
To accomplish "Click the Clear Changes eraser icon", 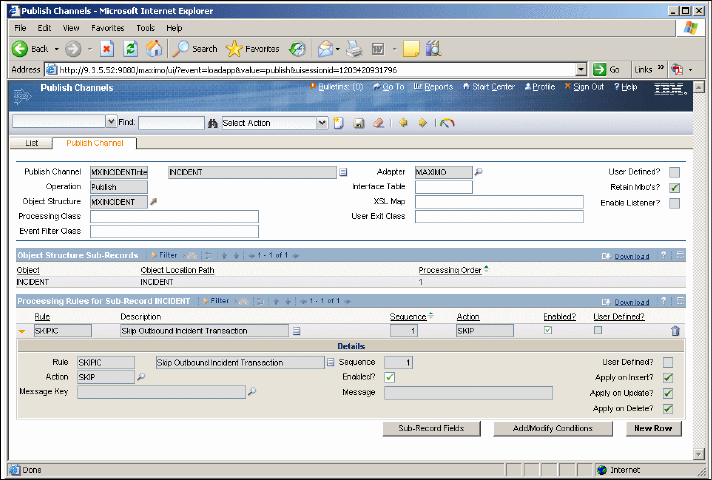I will 378,123.
